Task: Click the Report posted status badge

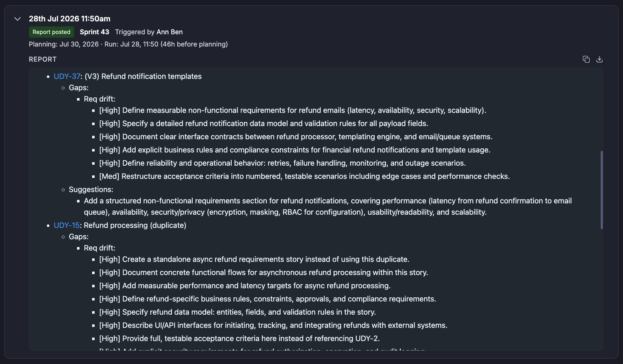Action: click(x=52, y=32)
